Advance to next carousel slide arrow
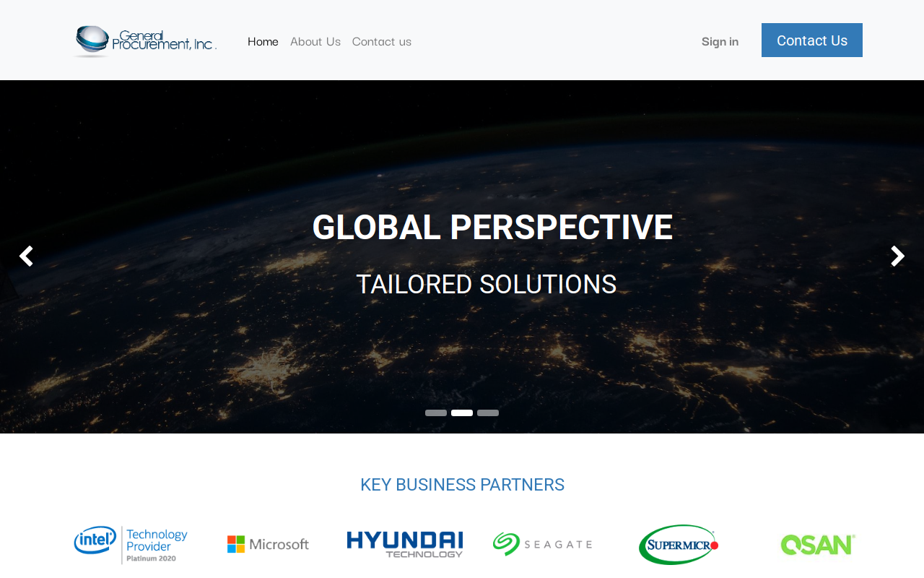The height and width of the screenshot is (578, 924). click(x=897, y=256)
